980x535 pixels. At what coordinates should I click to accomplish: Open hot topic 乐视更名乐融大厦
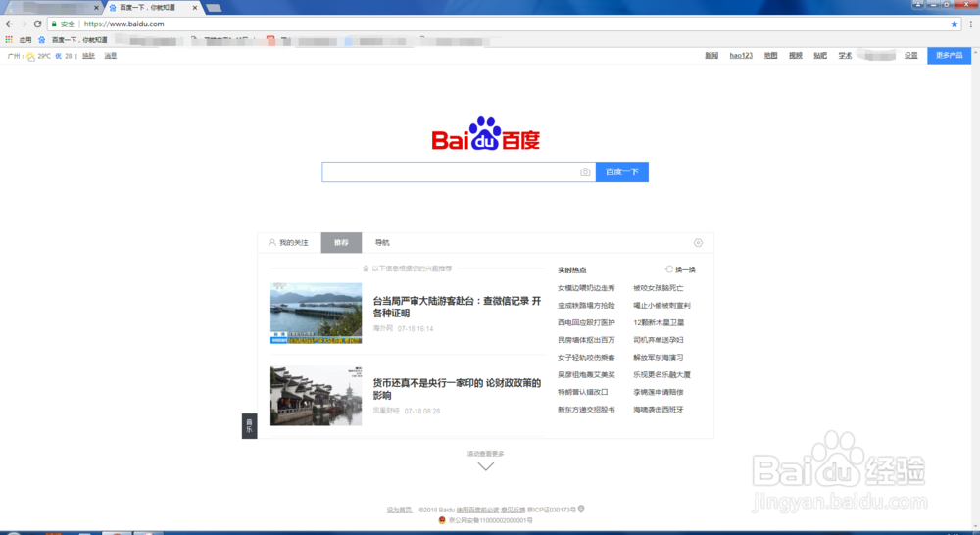tap(661, 375)
